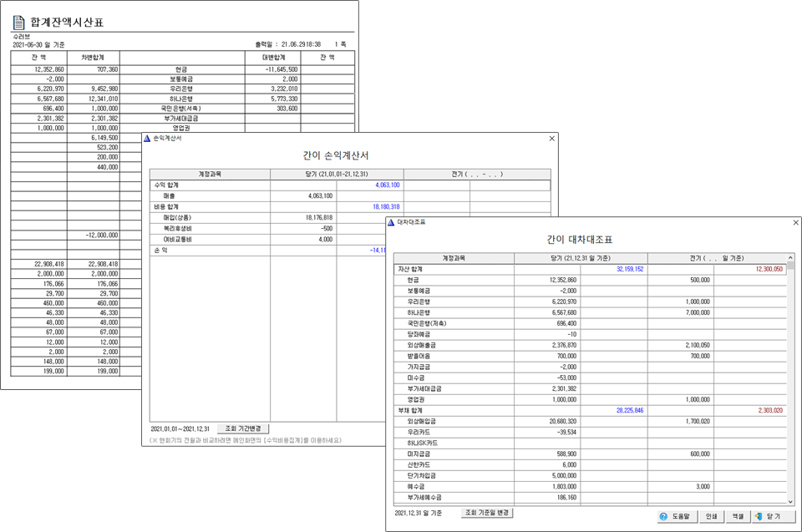Select 예수금 row in 대차대조표

(591, 486)
